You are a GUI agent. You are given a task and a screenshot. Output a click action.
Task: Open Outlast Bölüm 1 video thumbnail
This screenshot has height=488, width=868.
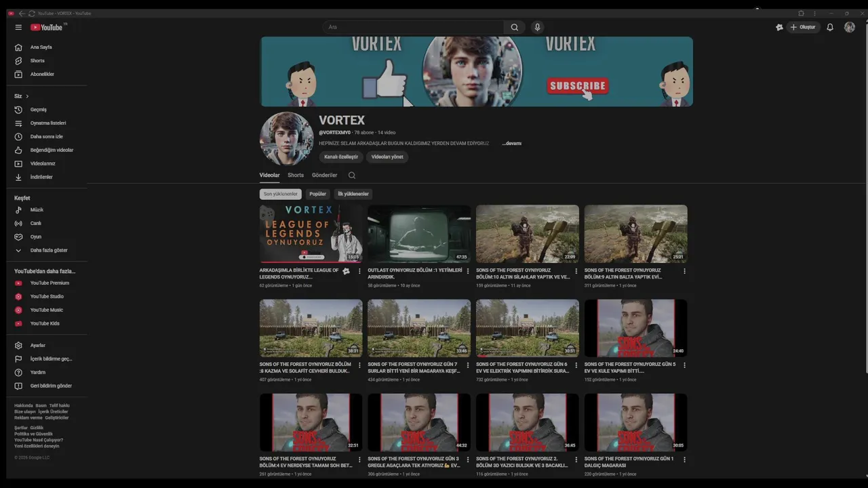(419, 234)
